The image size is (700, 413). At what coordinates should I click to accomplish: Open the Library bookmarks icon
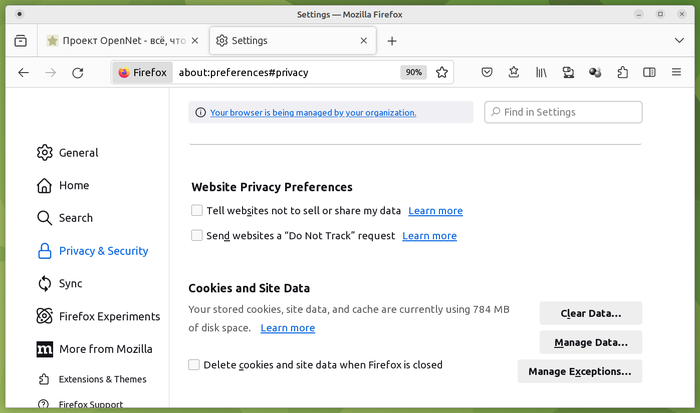541,72
